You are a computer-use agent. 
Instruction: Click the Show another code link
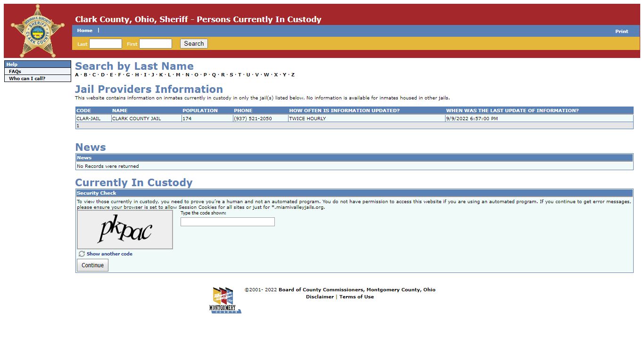point(109,254)
